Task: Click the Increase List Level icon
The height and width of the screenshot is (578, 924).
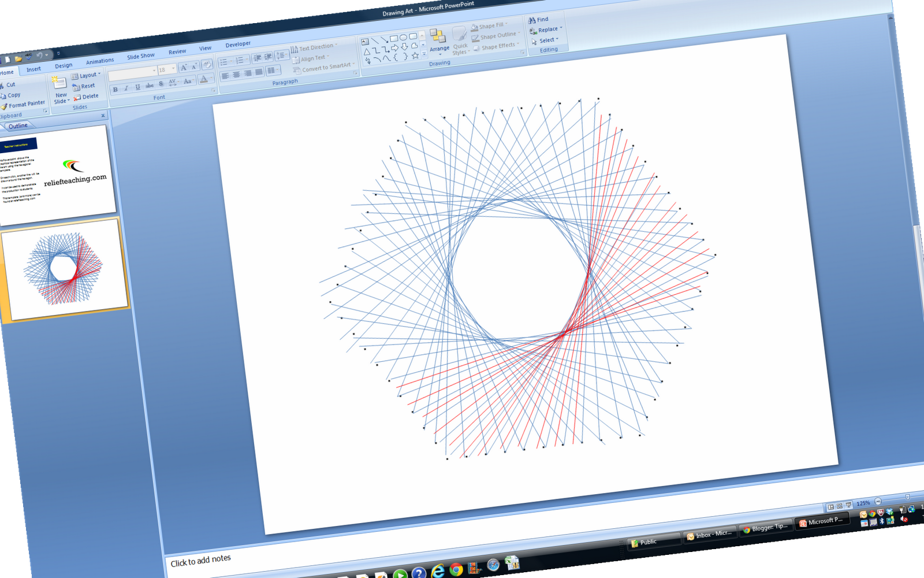Action: tap(268, 57)
